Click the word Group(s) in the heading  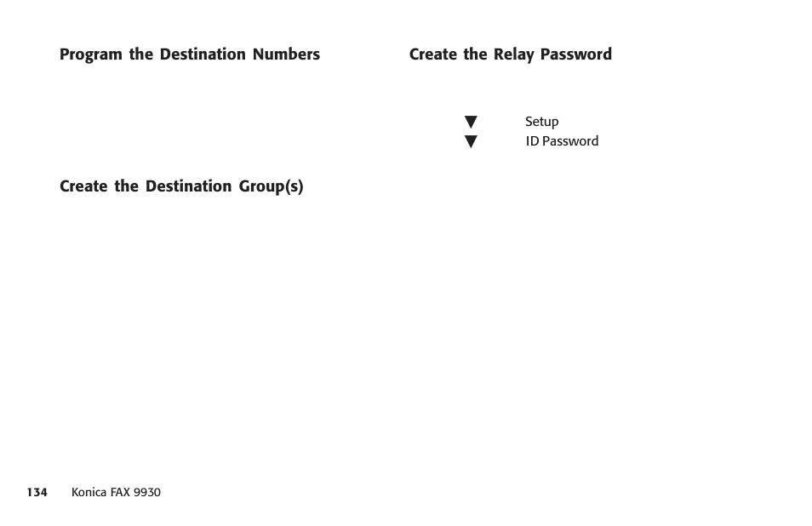(x=271, y=186)
